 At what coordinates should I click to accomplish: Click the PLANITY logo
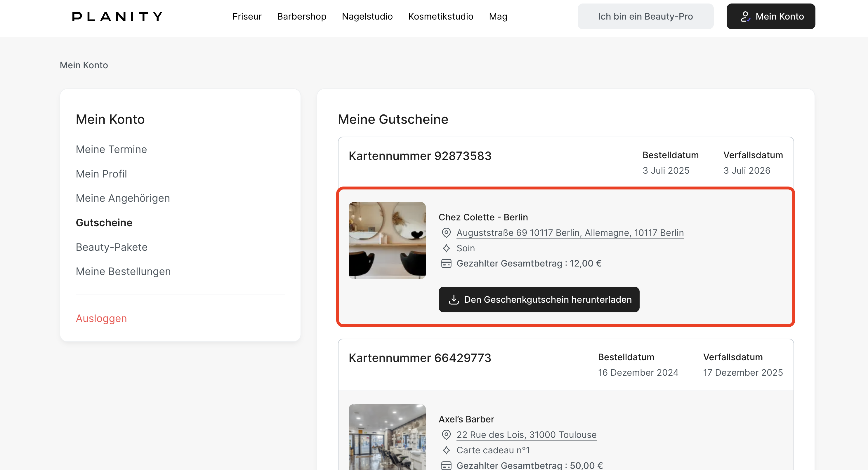tap(117, 16)
